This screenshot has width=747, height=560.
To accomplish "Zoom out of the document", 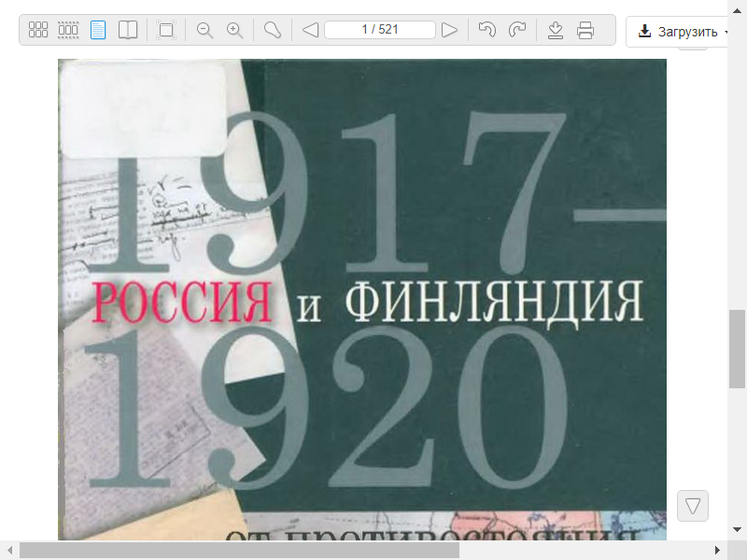I will [x=204, y=30].
